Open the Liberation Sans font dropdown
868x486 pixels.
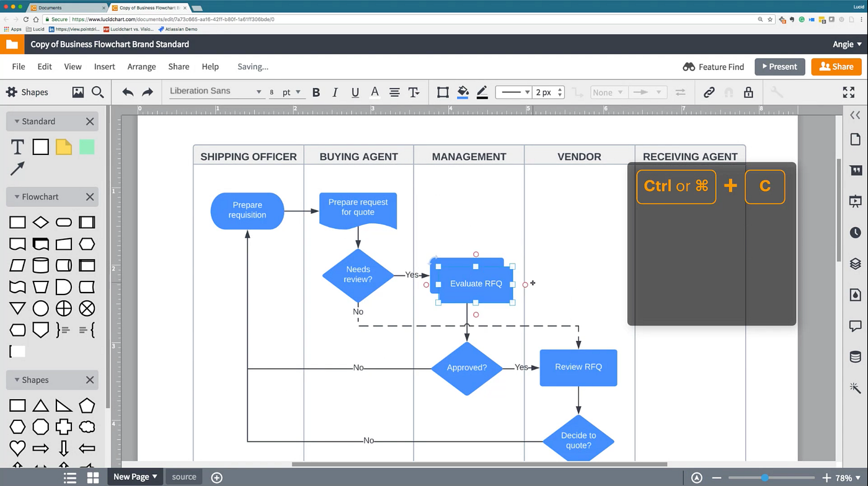216,91
